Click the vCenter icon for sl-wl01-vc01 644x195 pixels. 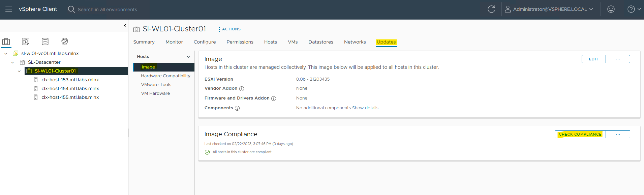[16, 53]
